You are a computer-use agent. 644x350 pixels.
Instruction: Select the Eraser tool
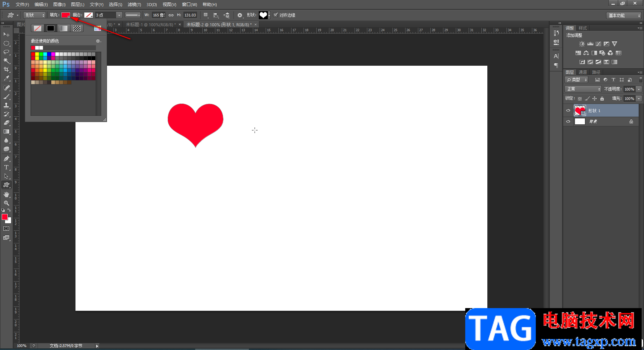[6, 123]
